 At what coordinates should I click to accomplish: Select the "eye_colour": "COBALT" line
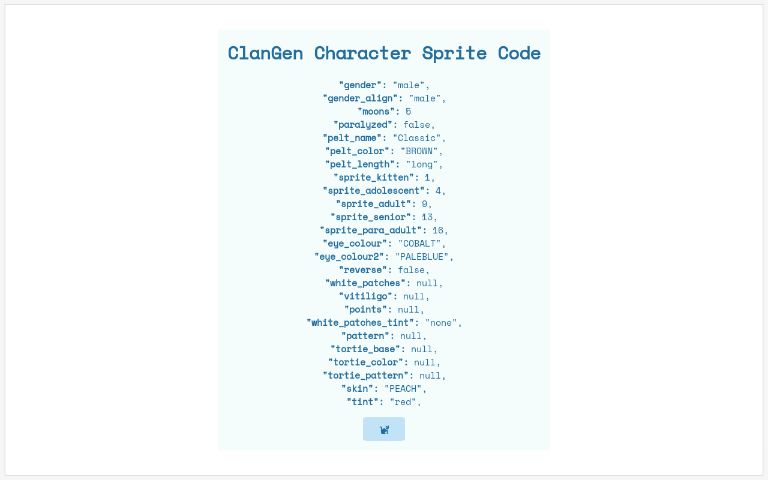click(384, 243)
